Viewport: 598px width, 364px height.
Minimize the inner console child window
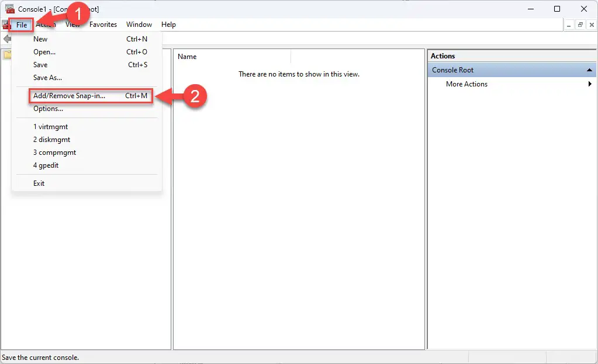pos(569,25)
